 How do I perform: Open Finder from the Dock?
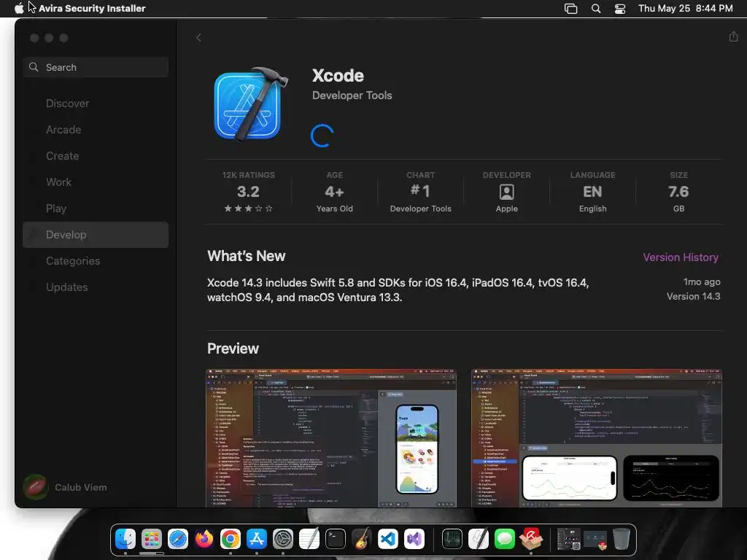[125, 539]
